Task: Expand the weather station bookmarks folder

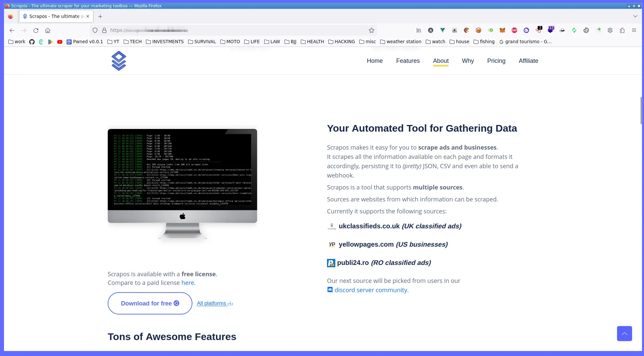Action: [401, 42]
